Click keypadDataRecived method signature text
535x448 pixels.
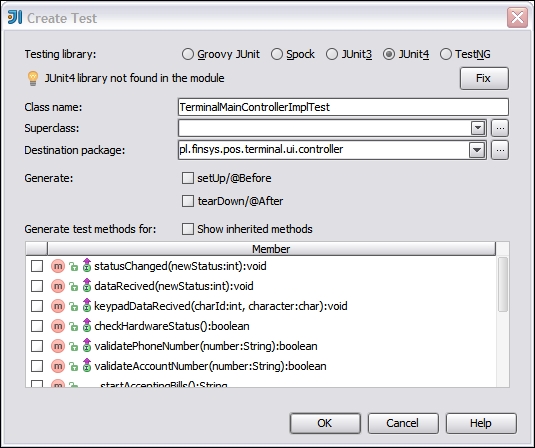click(x=221, y=306)
